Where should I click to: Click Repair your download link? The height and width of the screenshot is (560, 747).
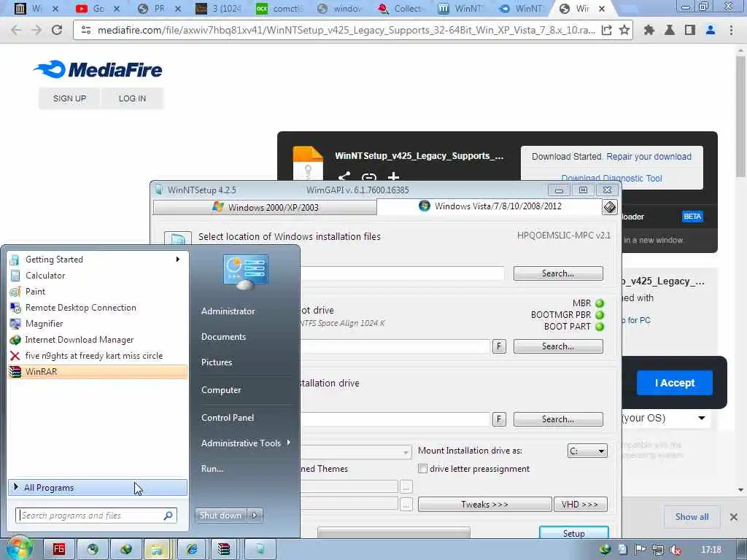[649, 157]
